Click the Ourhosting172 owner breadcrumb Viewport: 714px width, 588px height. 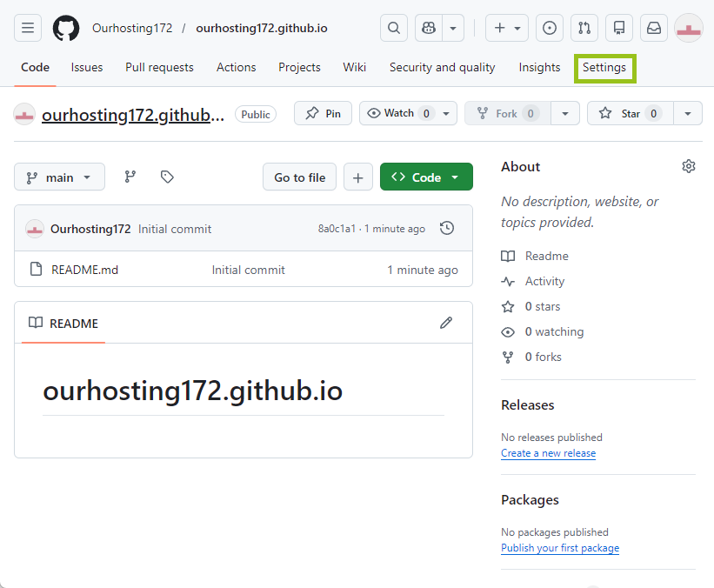pyautogui.click(x=132, y=28)
